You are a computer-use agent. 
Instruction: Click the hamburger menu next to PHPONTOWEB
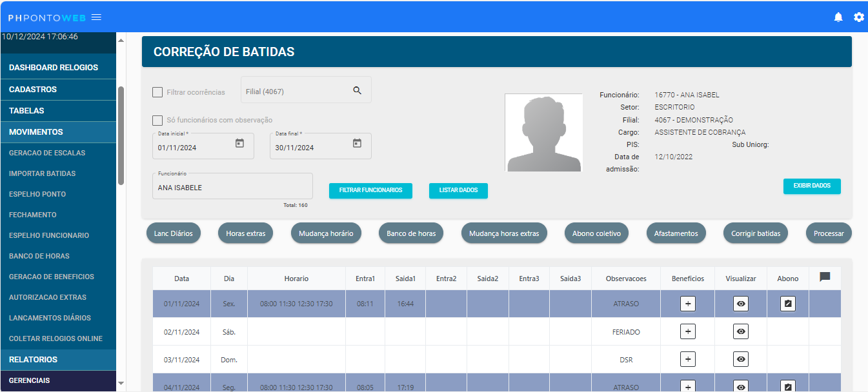coord(96,17)
